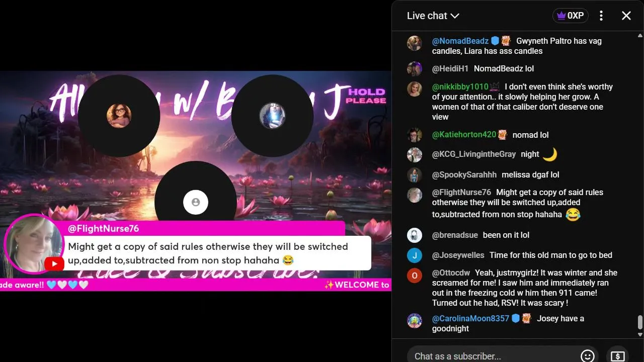Open live chat three-dot options menu
Image resolution: width=644 pixels, height=362 pixels.
(601, 16)
